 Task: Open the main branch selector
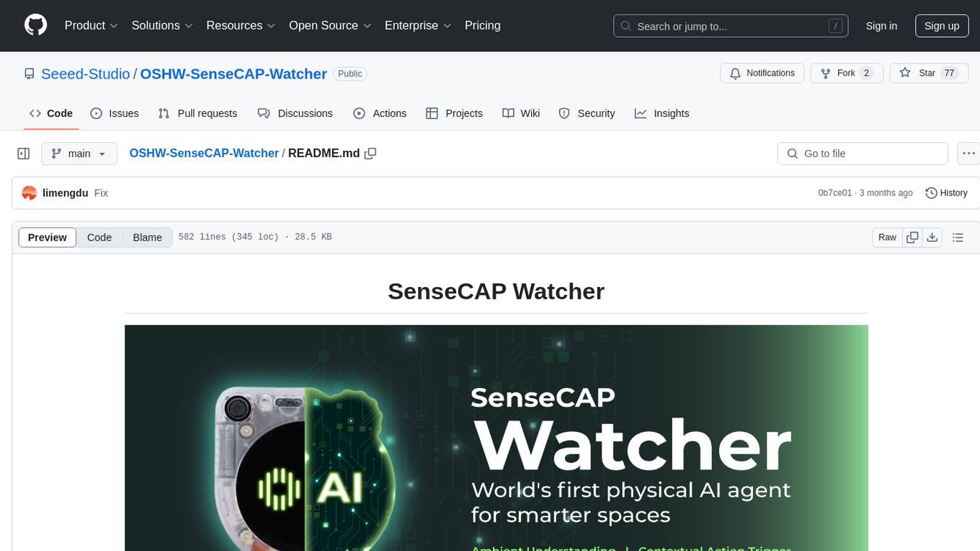click(x=79, y=154)
